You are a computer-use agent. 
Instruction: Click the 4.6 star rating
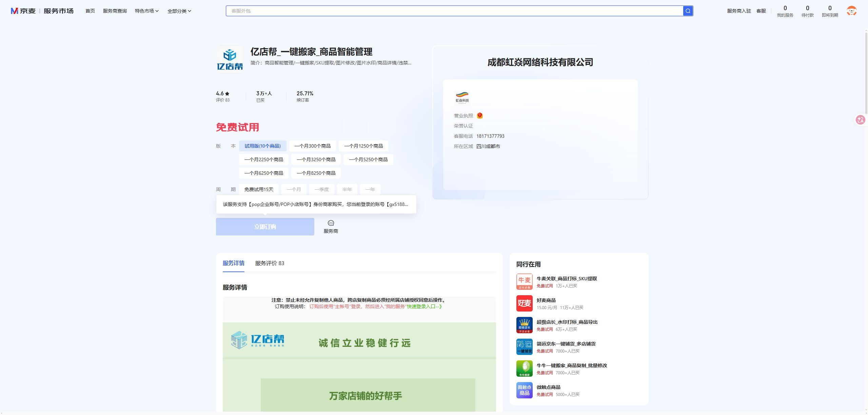[x=223, y=93]
